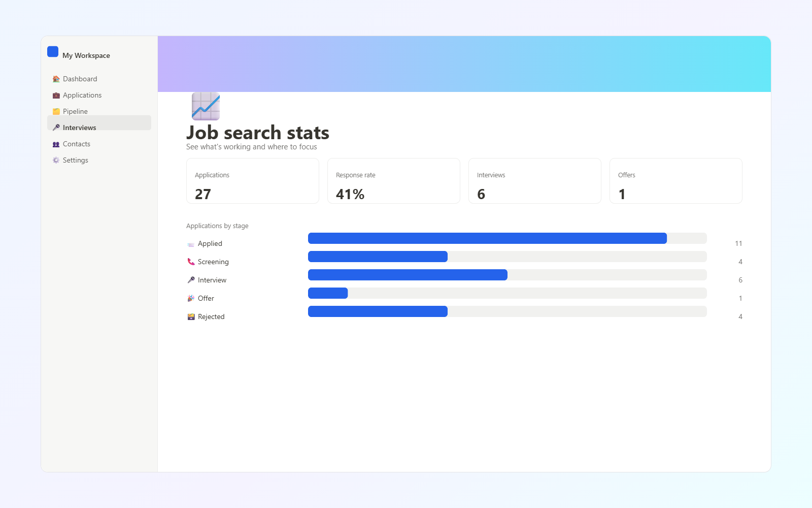Click the Rejected progress bar
Viewport: 812px width, 508px height.
(x=507, y=311)
